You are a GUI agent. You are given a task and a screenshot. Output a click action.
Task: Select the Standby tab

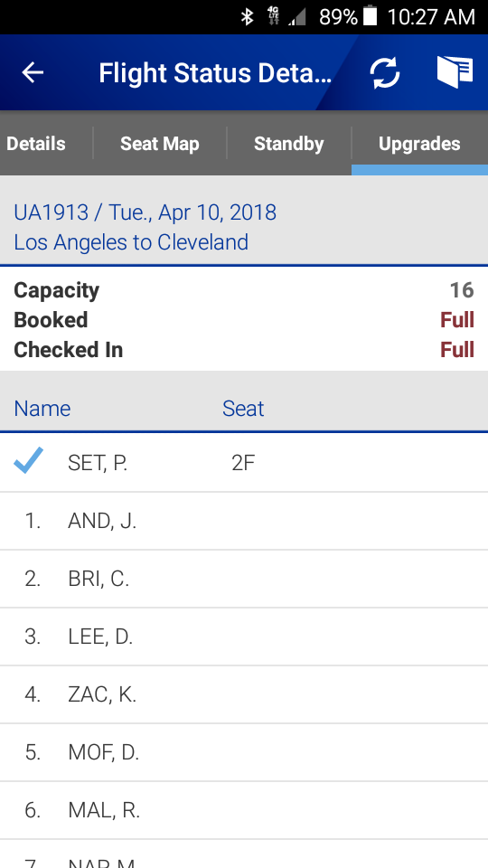(289, 144)
